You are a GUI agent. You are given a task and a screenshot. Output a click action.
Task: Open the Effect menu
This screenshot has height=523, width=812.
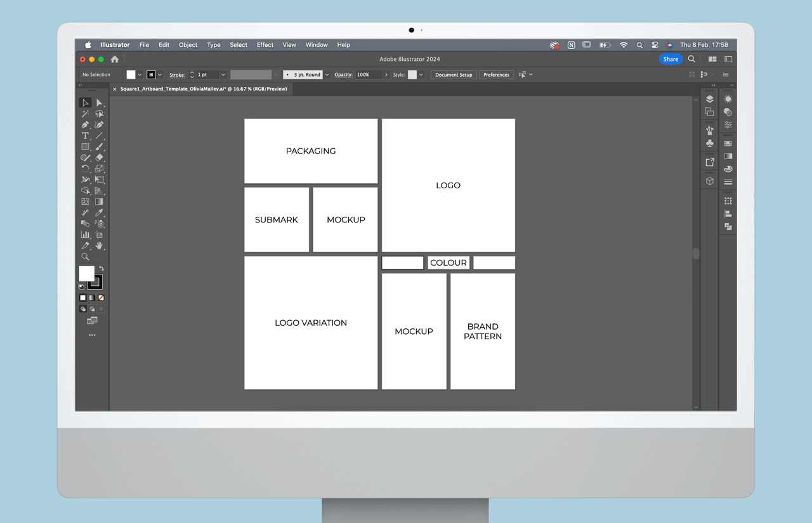[x=265, y=45]
